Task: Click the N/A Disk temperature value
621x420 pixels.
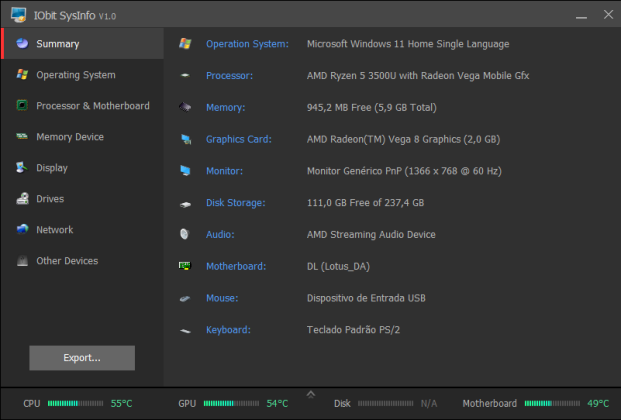Action: (429, 403)
